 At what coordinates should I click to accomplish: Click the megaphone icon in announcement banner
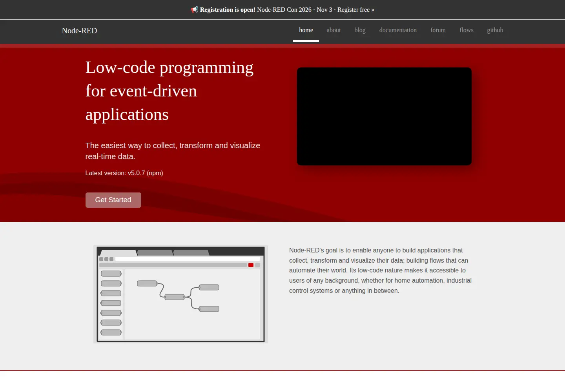pyautogui.click(x=195, y=9)
